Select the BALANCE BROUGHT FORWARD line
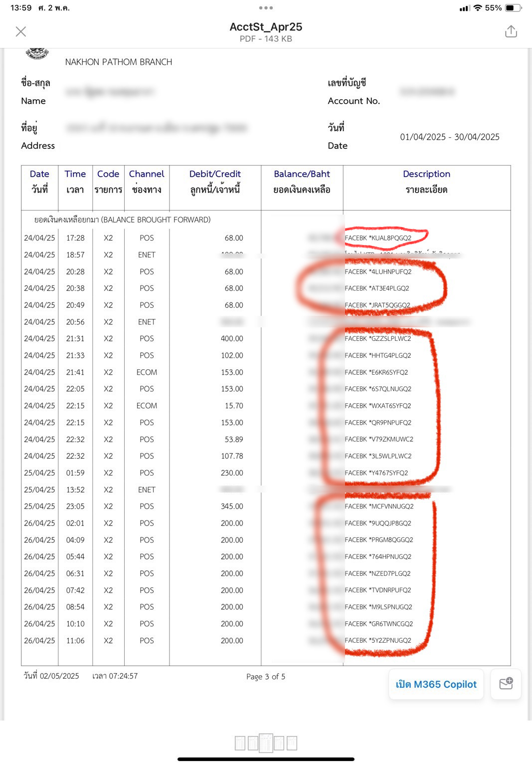The image size is (532, 766). tap(122, 220)
